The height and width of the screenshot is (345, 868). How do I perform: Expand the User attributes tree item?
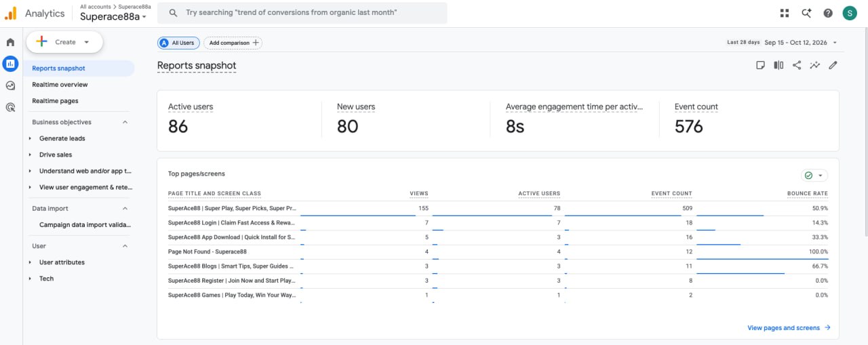[30, 262]
